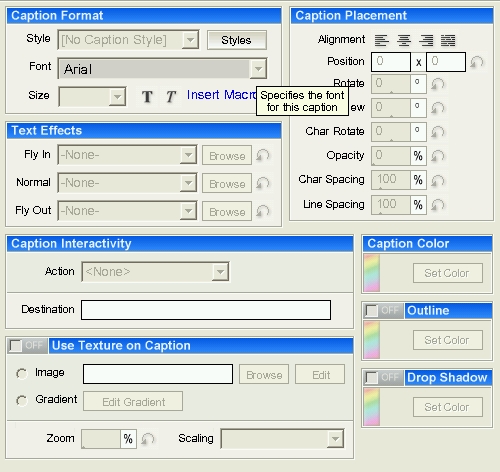
Task: Click the Position X input field
Action: 391,62
